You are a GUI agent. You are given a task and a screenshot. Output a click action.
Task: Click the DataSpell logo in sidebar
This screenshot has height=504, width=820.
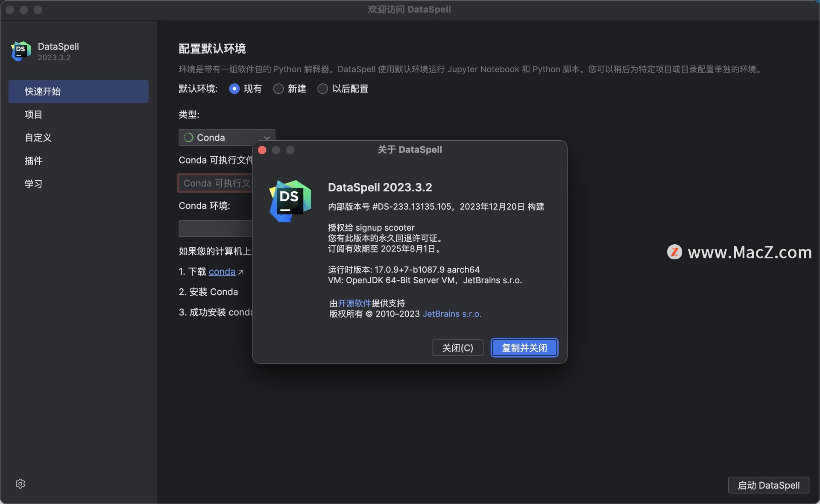point(21,51)
